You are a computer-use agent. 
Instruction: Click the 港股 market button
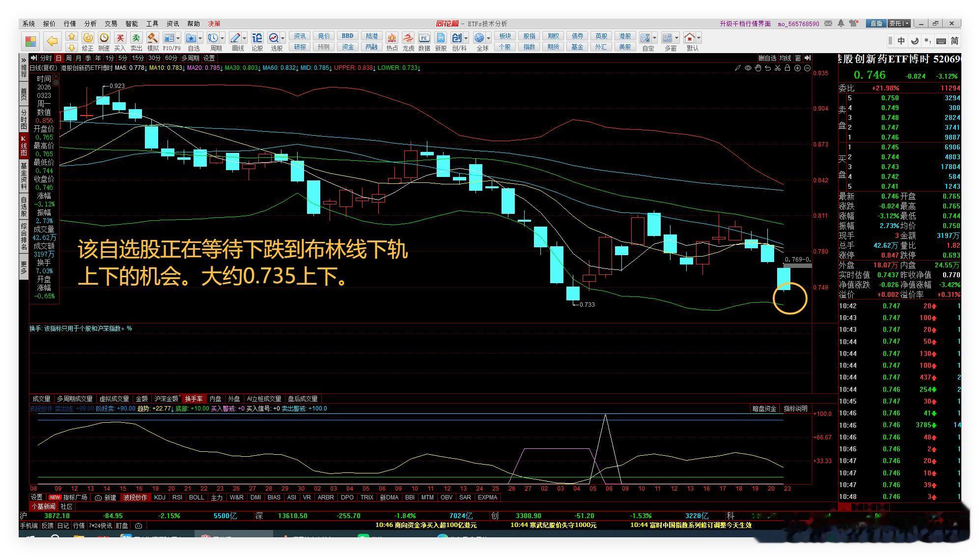point(624,36)
